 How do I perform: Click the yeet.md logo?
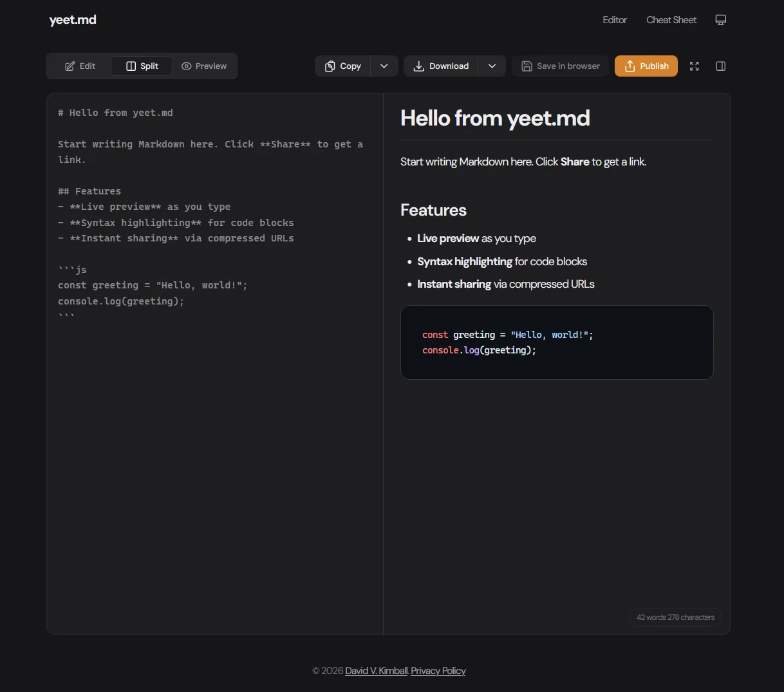click(73, 20)
